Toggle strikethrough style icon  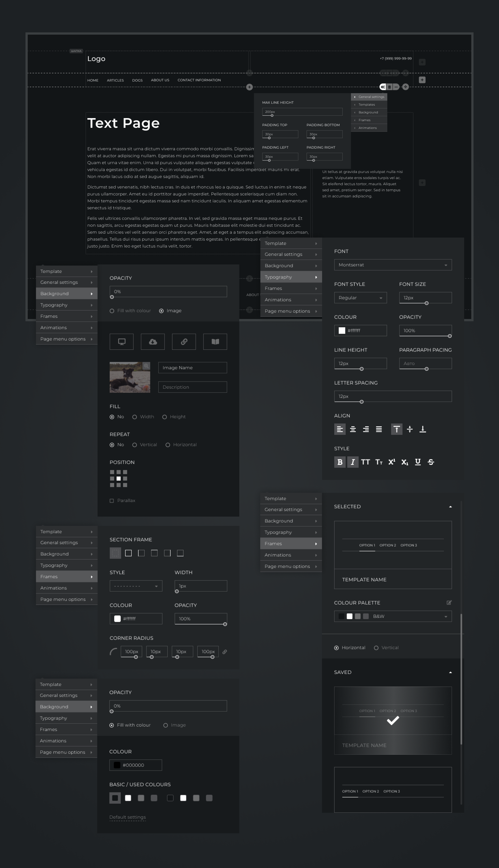click(431, 462)
